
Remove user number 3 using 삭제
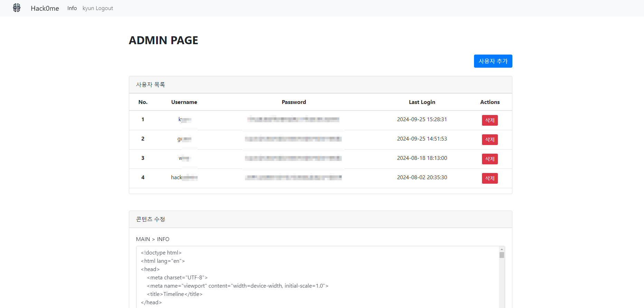490,159
